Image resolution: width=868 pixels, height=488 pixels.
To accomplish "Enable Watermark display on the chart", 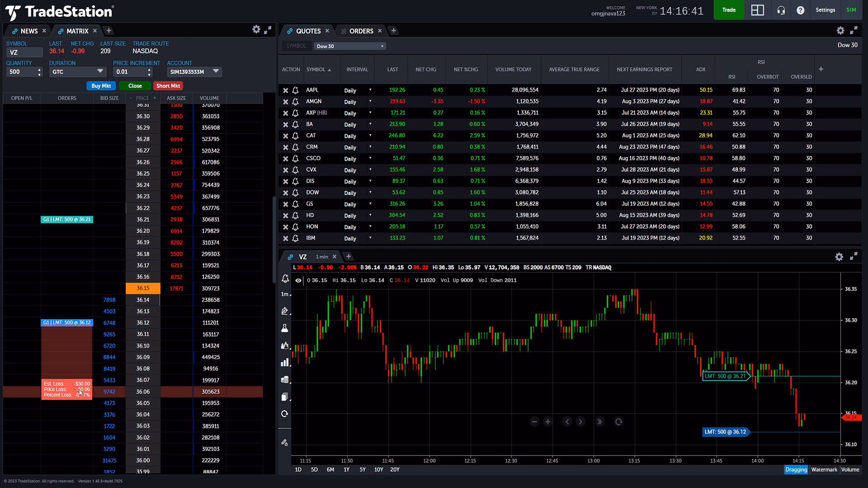I will [824, 469].
